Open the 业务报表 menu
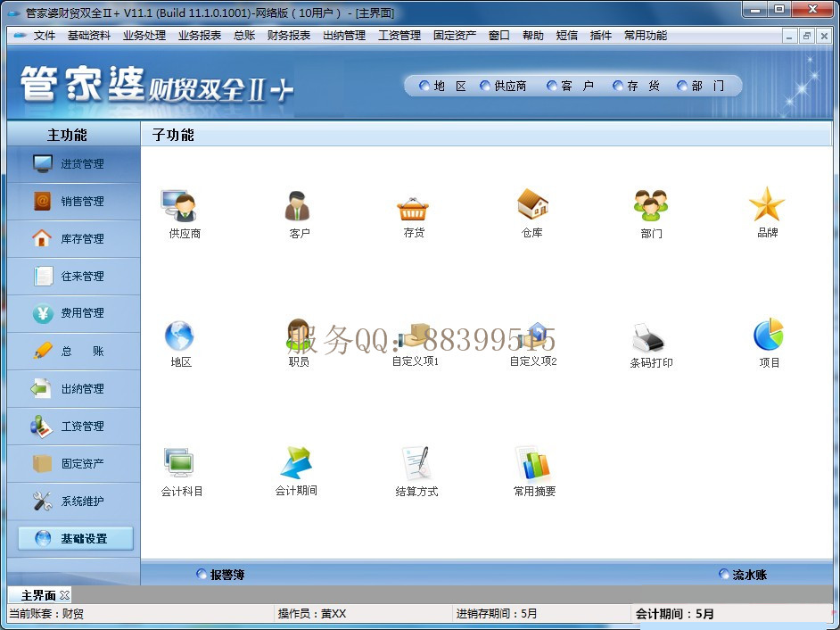The image size is (840, 630). pos(199,36)
